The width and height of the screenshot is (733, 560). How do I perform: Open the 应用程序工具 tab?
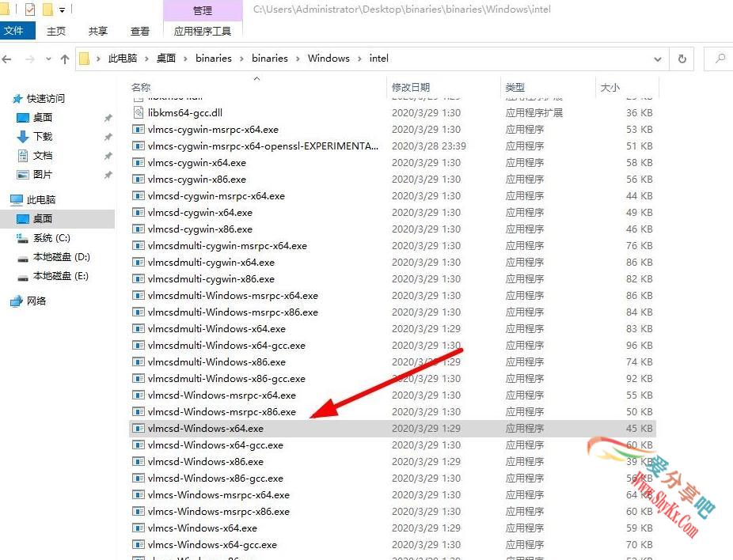pyautogui.click(x=203, y=31)
